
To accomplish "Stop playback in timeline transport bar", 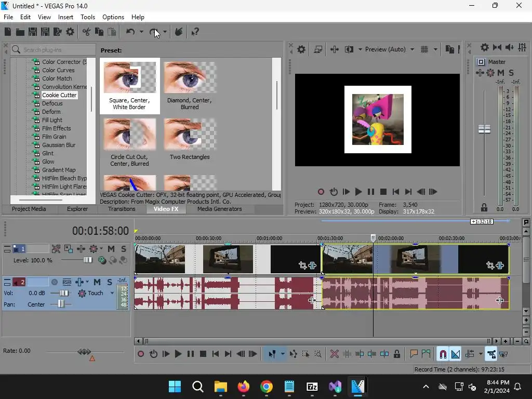I will click(x=203, y=354).
